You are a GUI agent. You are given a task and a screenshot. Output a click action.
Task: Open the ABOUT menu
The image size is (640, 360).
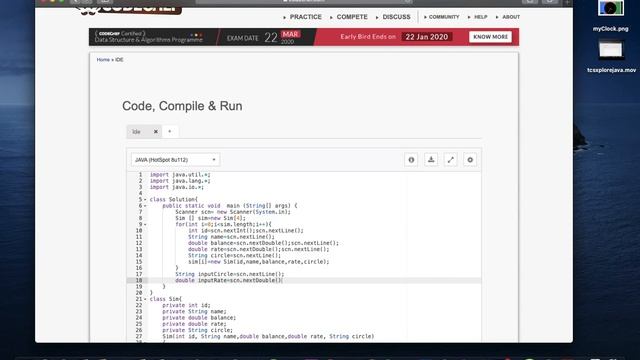[x=511, y=17]
